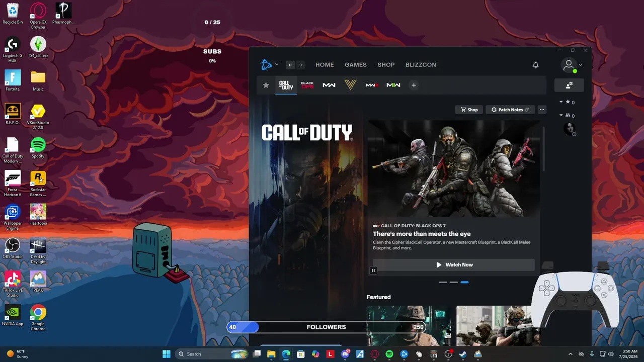Open NVIDIA App desktop shortcut
Image resolution: width=644 pixels, height=362 pixels.
click(x=13, y=315)
